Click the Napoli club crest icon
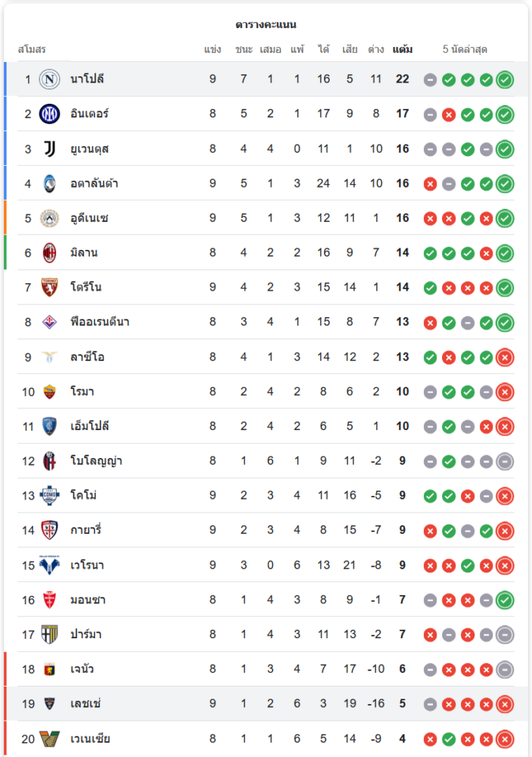Image resolution: width=532 pixels, height=757 pixels. pyautogui.click(x=49, y=79)
